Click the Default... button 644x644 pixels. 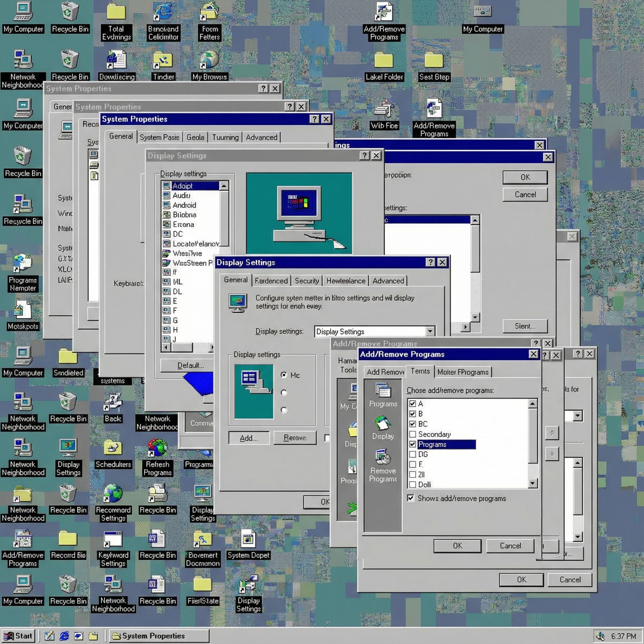point(190,365)
